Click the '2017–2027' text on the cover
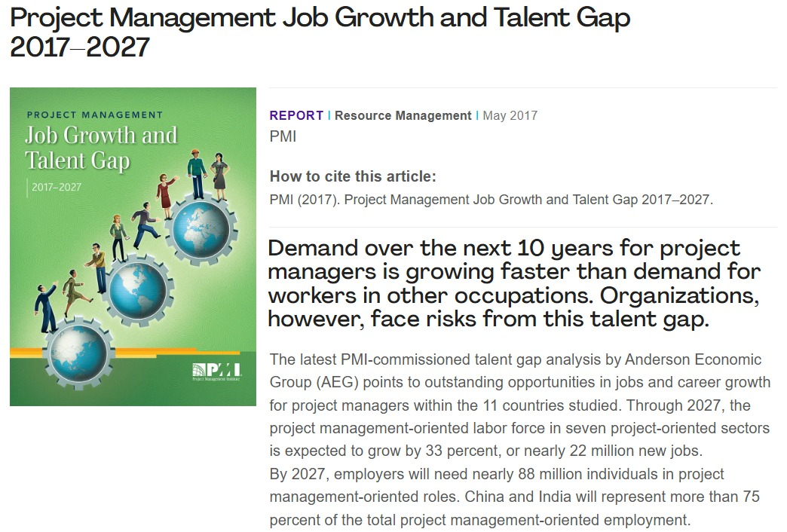The width and height of the screenshot is (787, 532). (57, 187)
